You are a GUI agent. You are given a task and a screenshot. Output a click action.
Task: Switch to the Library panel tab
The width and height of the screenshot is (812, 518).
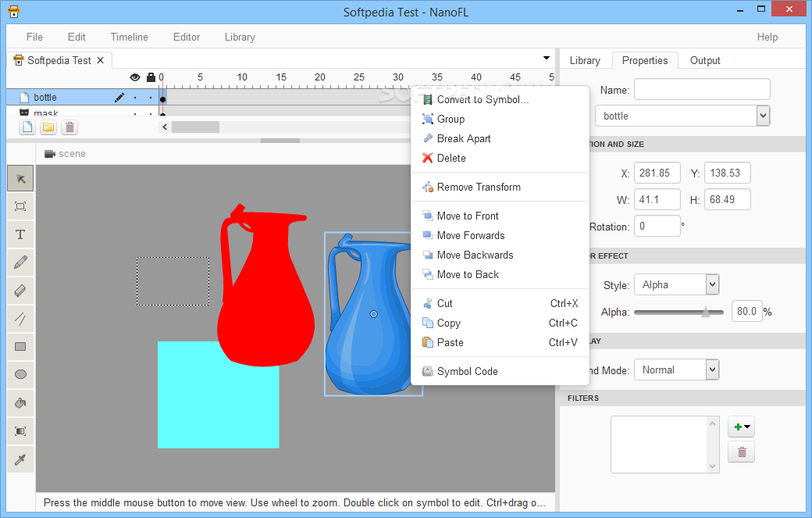(585, 61)
